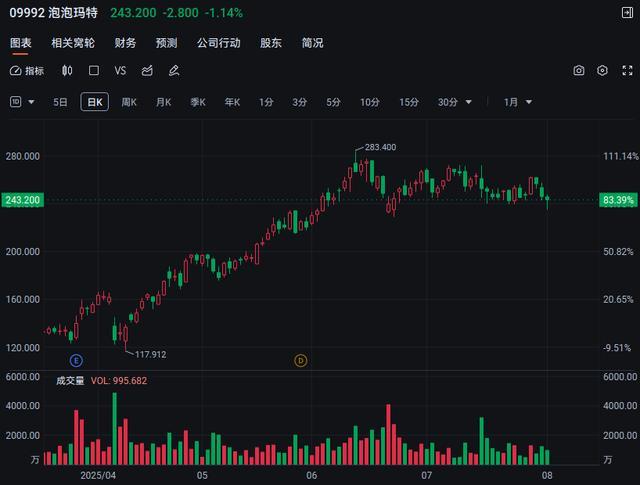Click the D dividend marker on timeline
Screen dimensions: 640x485
click(x=300, y=360)
